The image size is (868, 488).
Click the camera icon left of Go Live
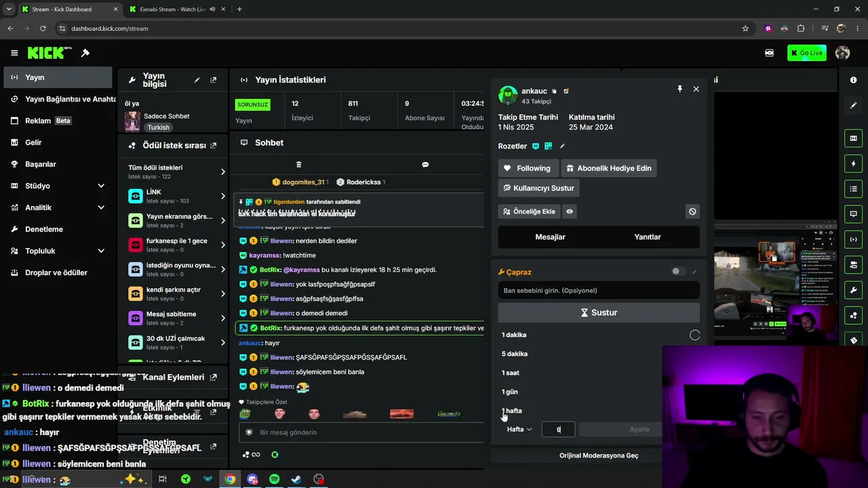tap(770, 53)
